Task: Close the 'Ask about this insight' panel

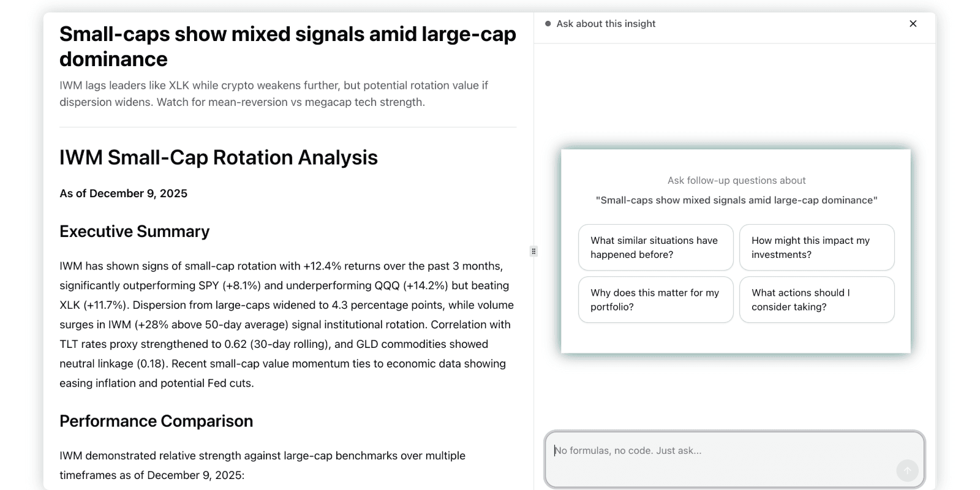Action: click(913, 23)
